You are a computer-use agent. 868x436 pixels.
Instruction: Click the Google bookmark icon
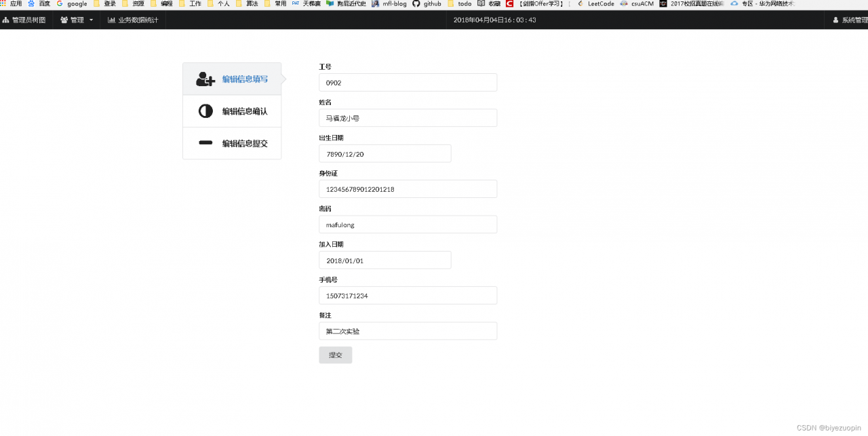[60, 3]
